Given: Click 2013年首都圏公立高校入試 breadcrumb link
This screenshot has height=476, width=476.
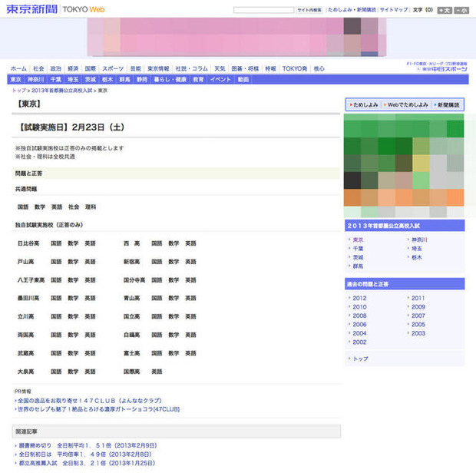Looking at the screenshot, I should (62, 91).
